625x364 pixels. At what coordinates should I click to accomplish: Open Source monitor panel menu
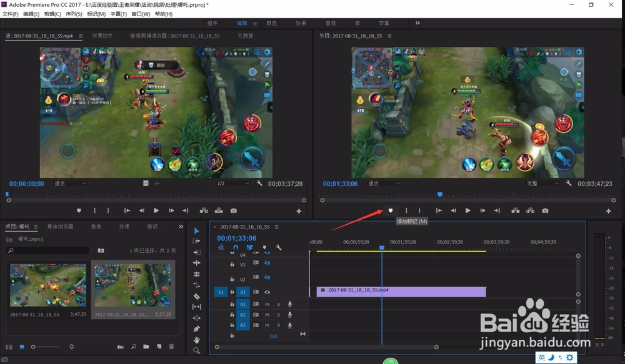pyautogui.click(x=81, y=36)
